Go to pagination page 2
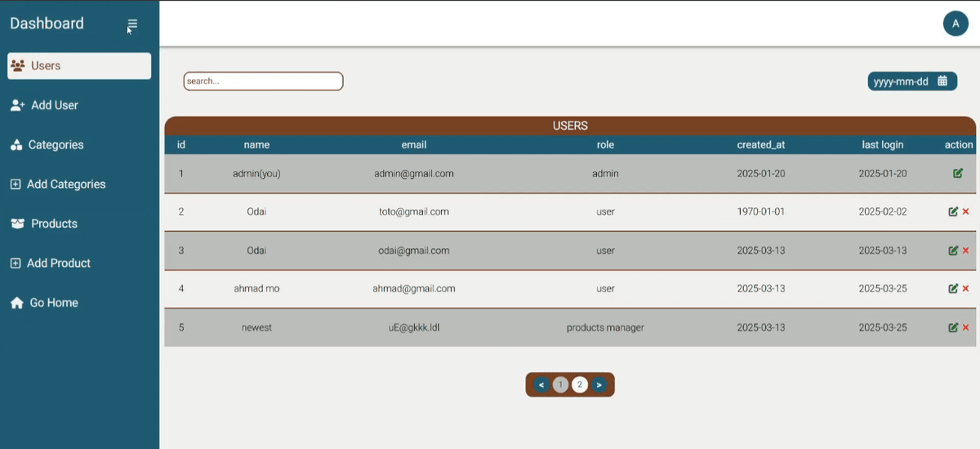The width and height of the screenshot is (980, 449). (x=580, y=385)
